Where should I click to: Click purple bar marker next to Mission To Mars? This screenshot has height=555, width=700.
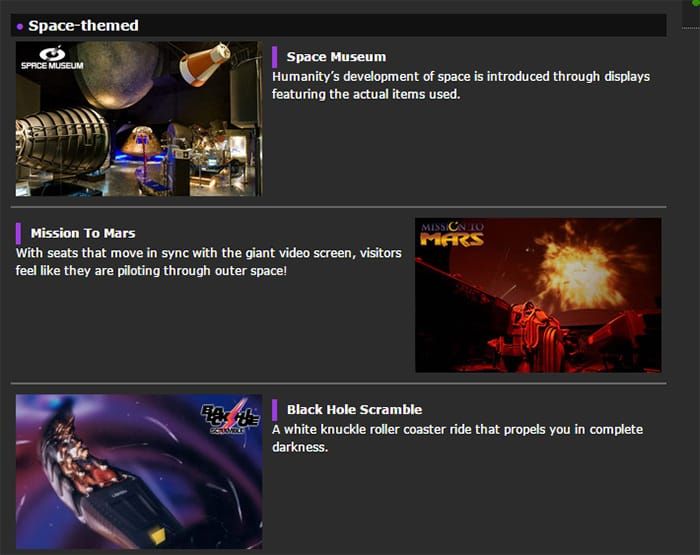(x=18, y=234)
